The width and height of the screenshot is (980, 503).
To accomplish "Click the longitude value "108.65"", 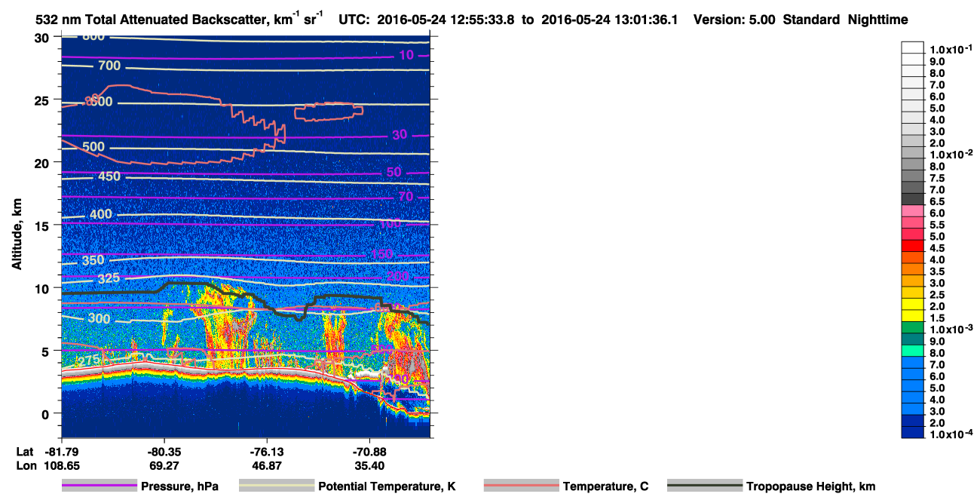I will 63,466.
